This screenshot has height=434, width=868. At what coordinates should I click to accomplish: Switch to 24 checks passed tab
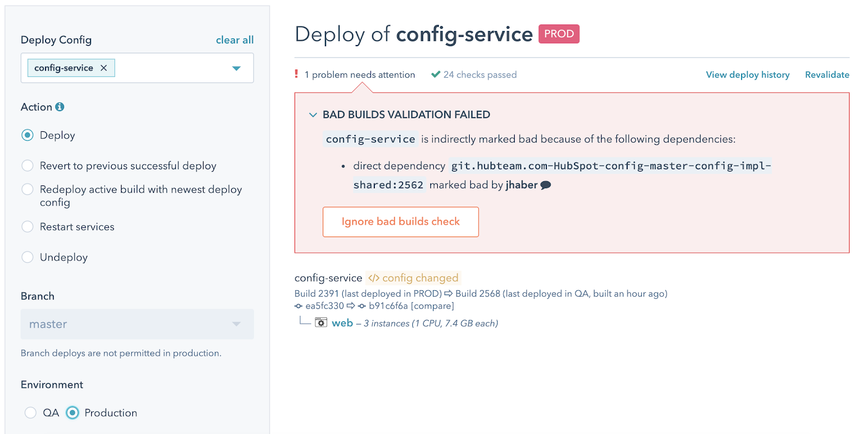coord(480,75)
